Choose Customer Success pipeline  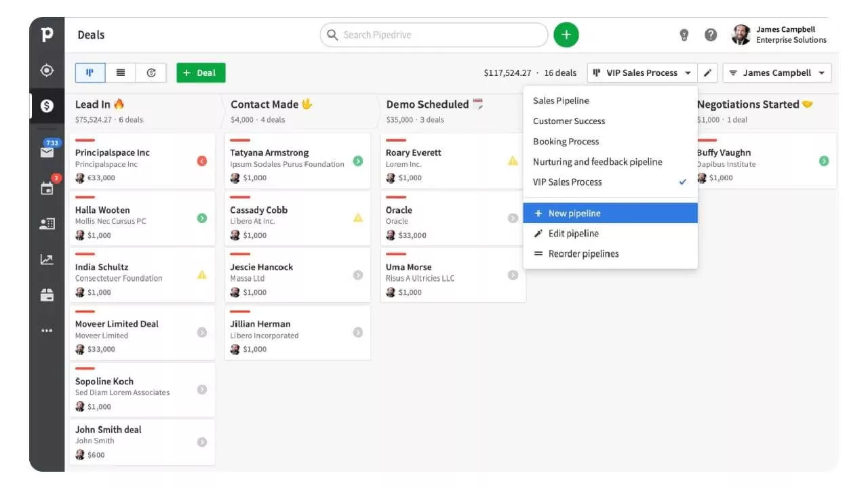click(569, 121)
